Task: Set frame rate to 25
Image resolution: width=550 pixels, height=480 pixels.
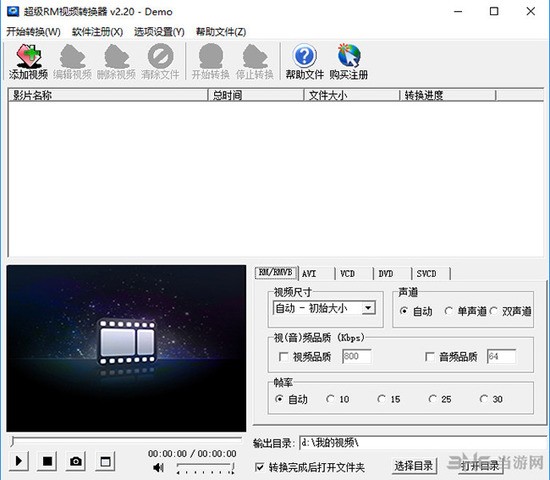Action: [x=432, y=399]
